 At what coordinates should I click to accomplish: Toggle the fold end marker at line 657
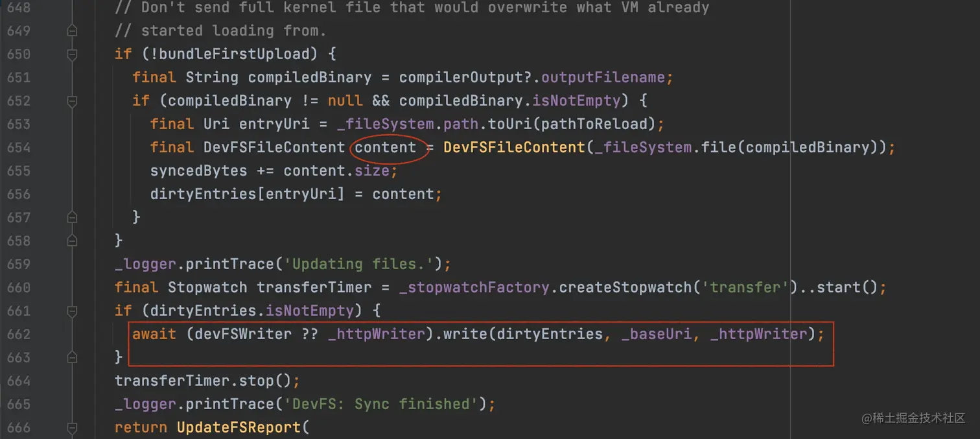tap(72, 217)
